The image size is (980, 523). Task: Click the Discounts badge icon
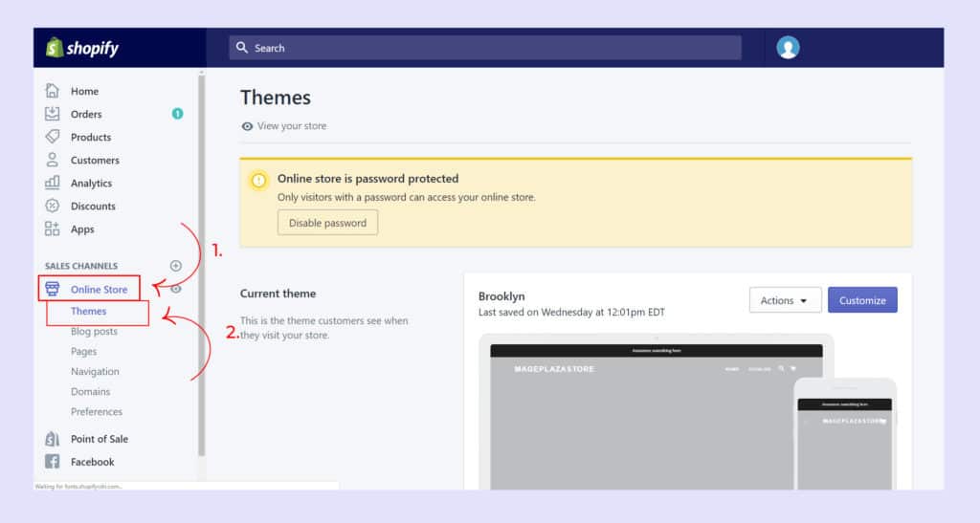(53, 206)
